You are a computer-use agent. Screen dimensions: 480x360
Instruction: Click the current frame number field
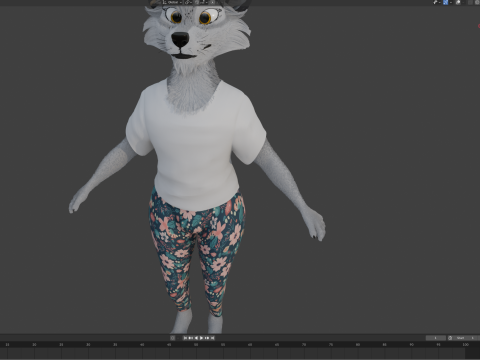click(x=436, y=338)
